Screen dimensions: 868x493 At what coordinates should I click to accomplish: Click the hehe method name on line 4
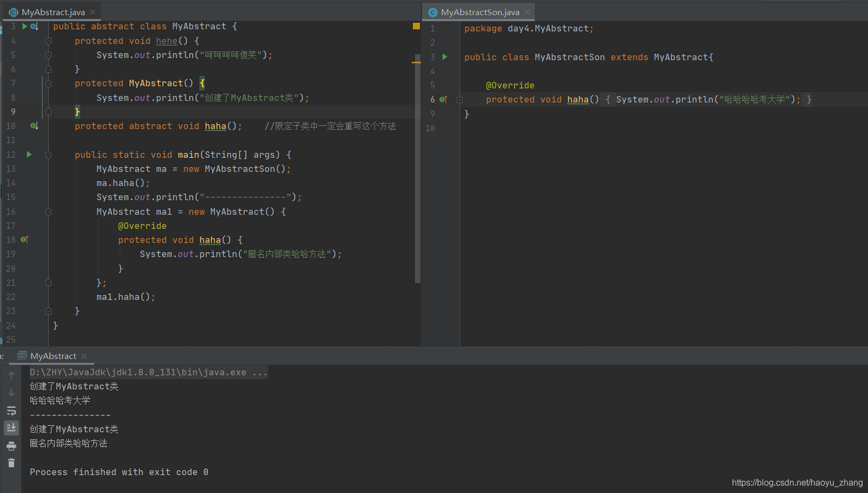click(166, 41)
